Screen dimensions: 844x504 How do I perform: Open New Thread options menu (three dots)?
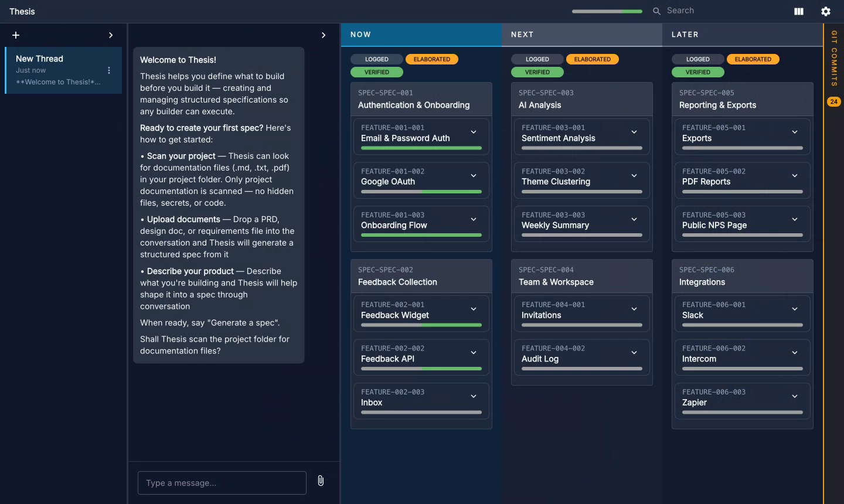coord(109,70)
